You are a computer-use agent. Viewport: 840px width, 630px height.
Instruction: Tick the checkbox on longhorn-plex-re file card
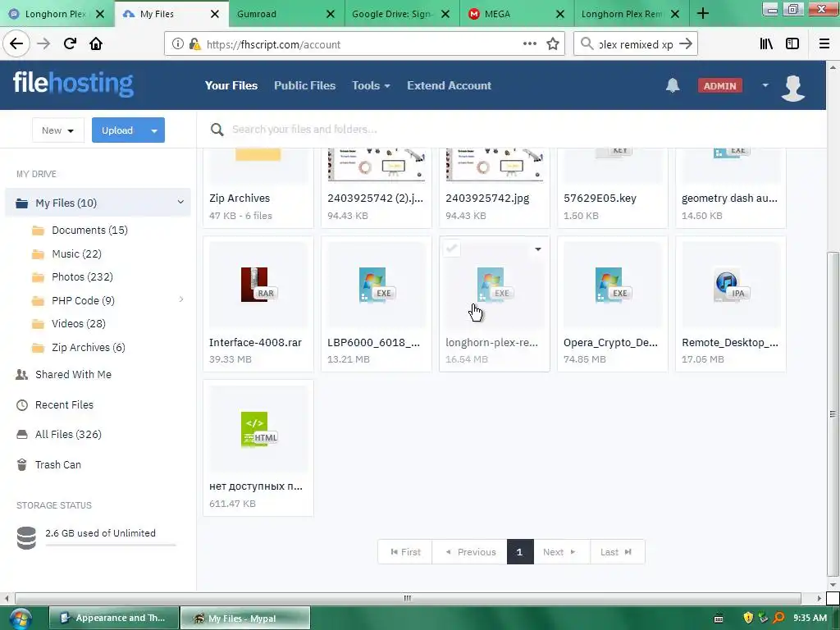coord(452,249)
